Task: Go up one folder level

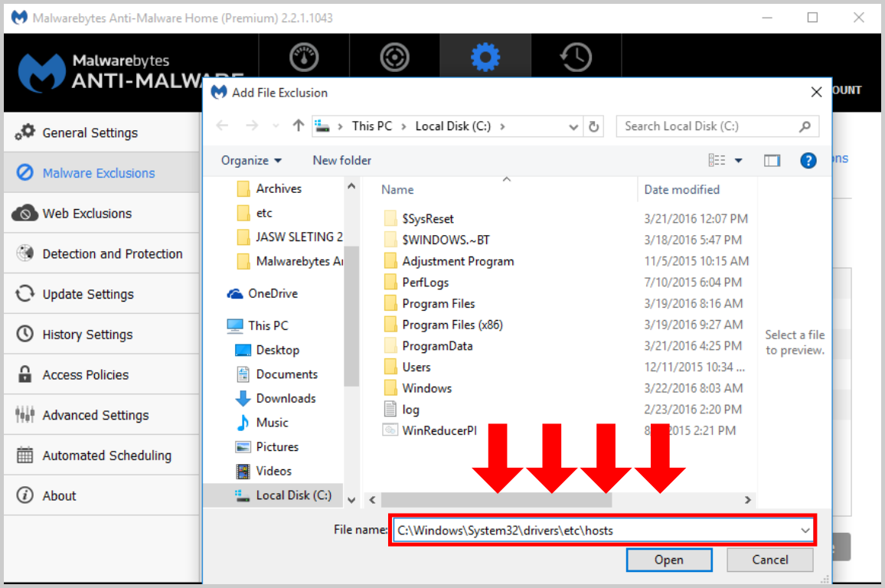Action: [299, 126]
